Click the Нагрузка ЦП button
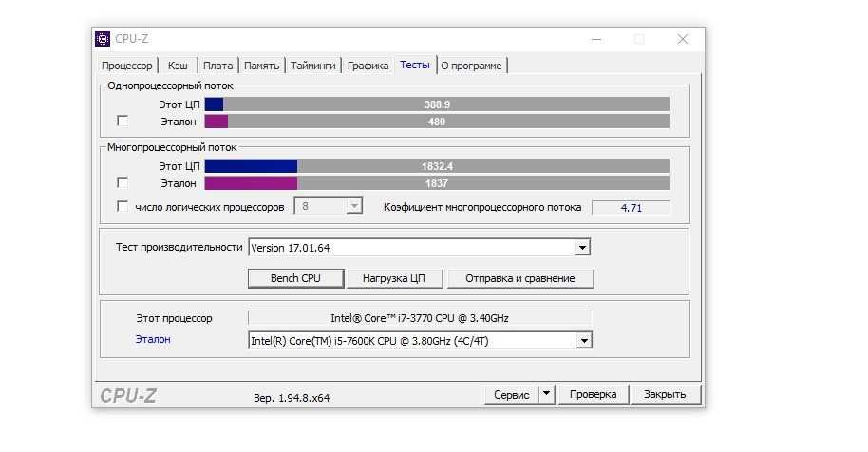Image resolution: width=868 pixels, height=452 pixels. (x=394, y=278)
